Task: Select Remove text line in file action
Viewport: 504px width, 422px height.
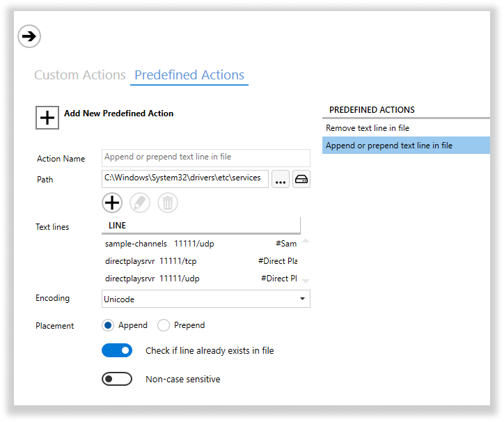Action: (x=406, y=128)
